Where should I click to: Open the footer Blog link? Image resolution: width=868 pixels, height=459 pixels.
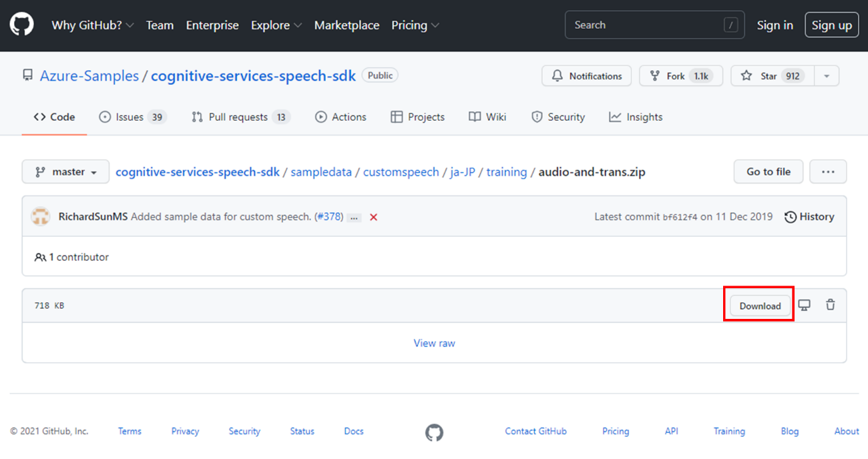[790, 431]
